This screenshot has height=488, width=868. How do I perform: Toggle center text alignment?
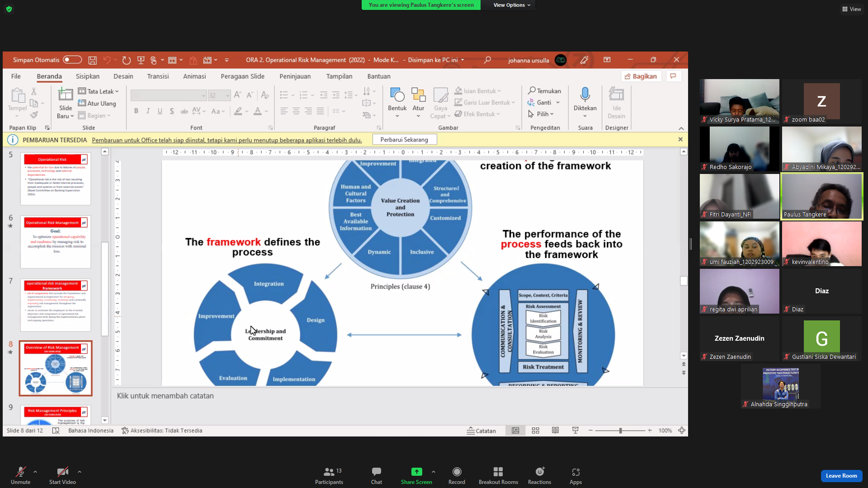(x=296, y=111)
